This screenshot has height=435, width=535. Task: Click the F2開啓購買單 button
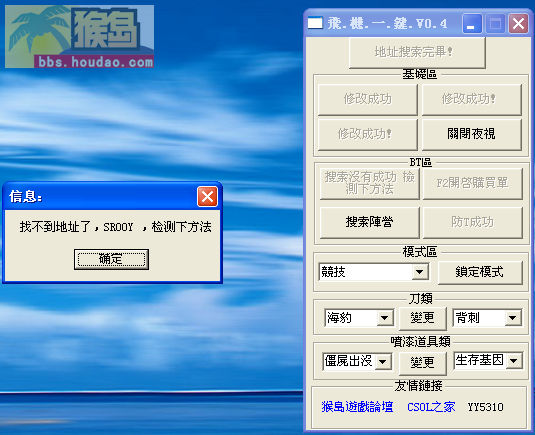[473, 183]
